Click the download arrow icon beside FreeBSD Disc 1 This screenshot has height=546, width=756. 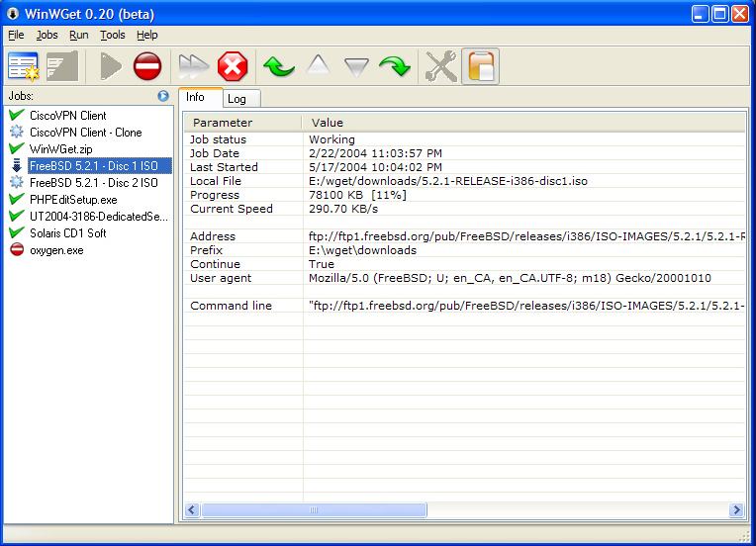tap(17, 165)
